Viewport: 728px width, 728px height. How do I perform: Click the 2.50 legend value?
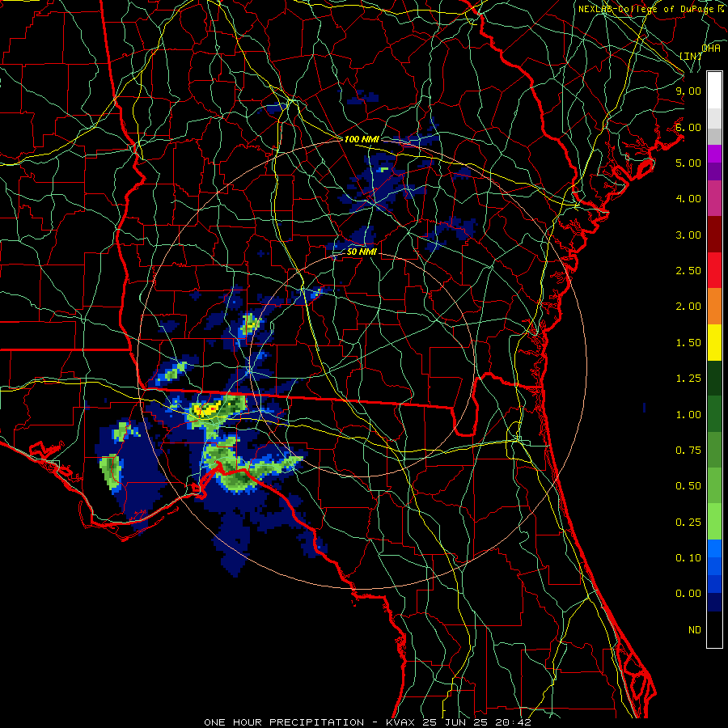(x=688, y=271)
